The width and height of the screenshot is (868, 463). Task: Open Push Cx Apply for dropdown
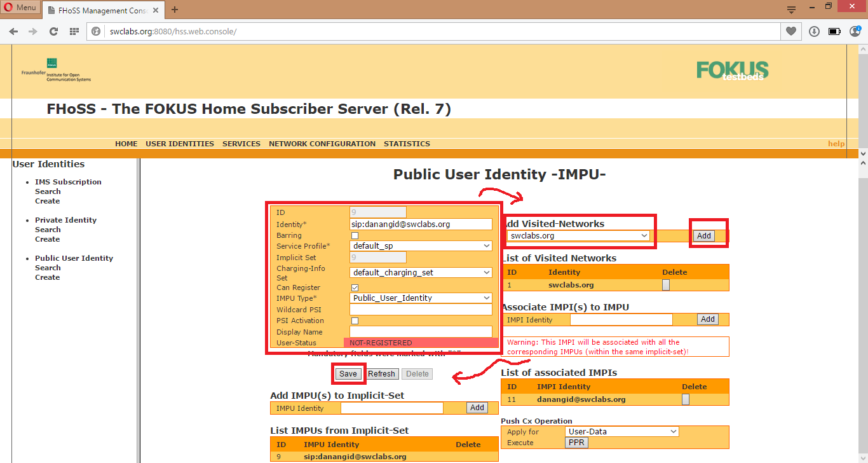(x=622, y=432)
